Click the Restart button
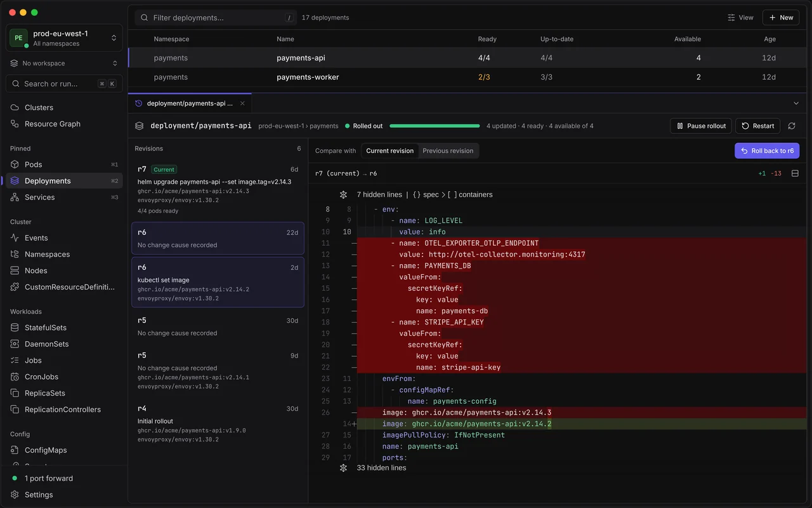Viewport: 812px width, 508px height. pyautogui.click(x=757, y=126)
